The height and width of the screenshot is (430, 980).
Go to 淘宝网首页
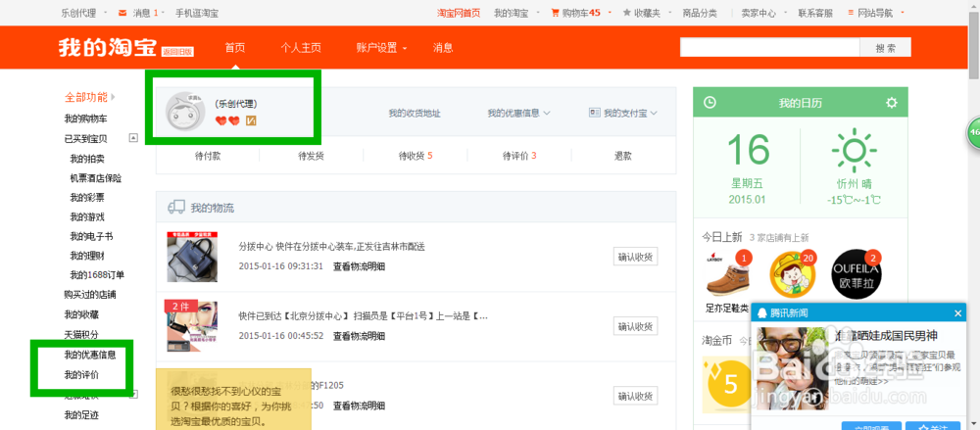[458, 13]
